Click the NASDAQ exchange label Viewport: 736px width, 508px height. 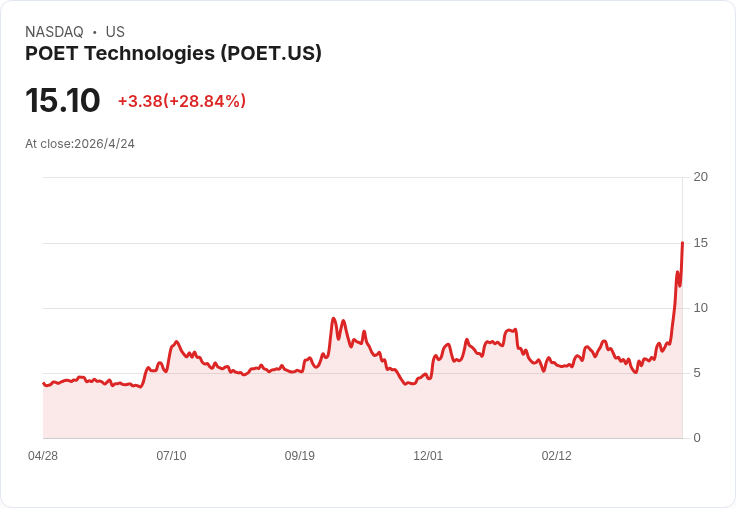[54, 32]
